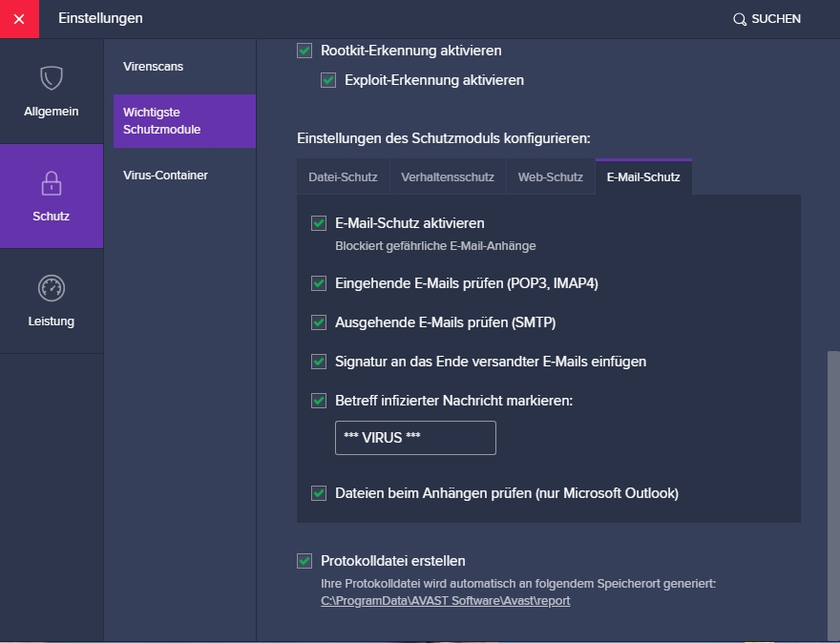The height and width of the screenshot is (643, 840).
Task: Click the search magnifier icon
Action: [739, 19]
